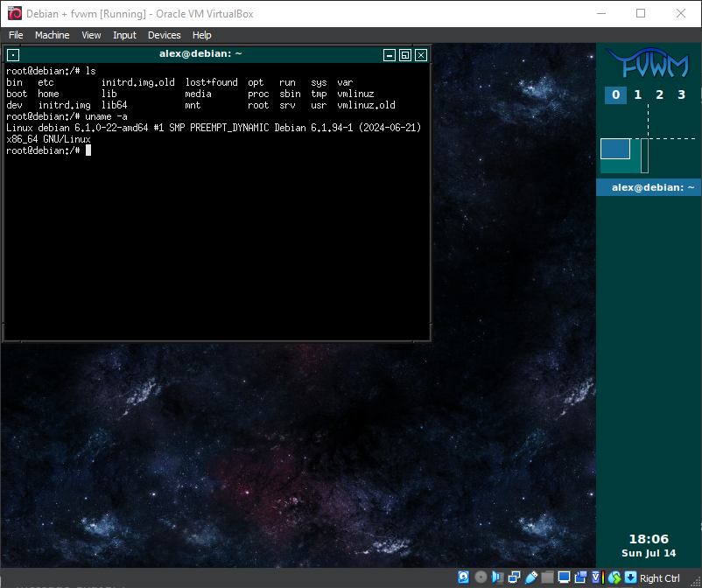Click the optical drive status icon
The height and width of the screenshot is (588, 702).
coord(480,577)
